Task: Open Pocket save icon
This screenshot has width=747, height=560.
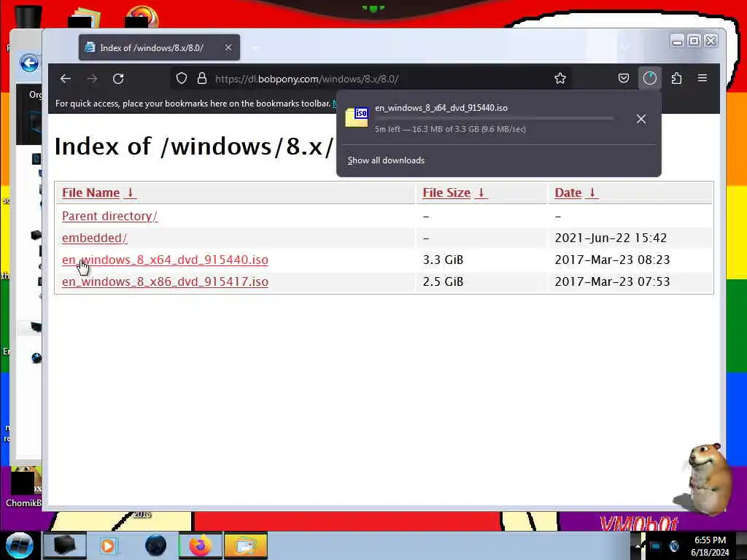Action: click(624, 79)
